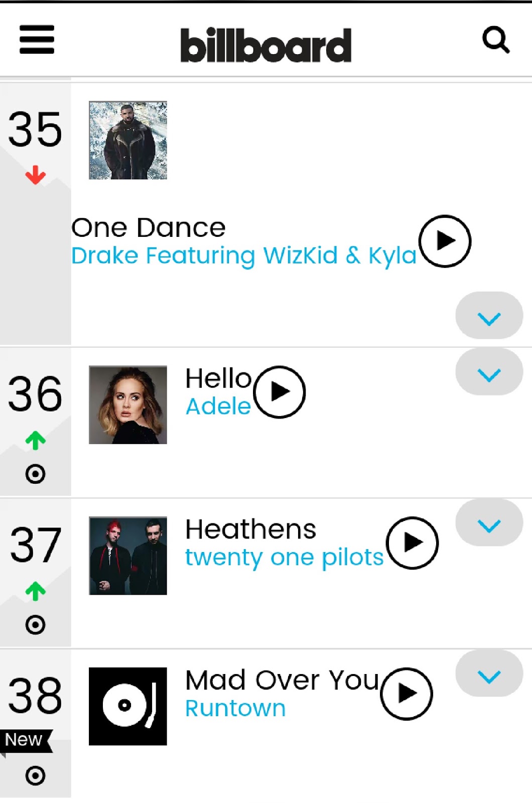The image size is (532, 803).
Task: Click the search icon
Action: coord(496,41)
